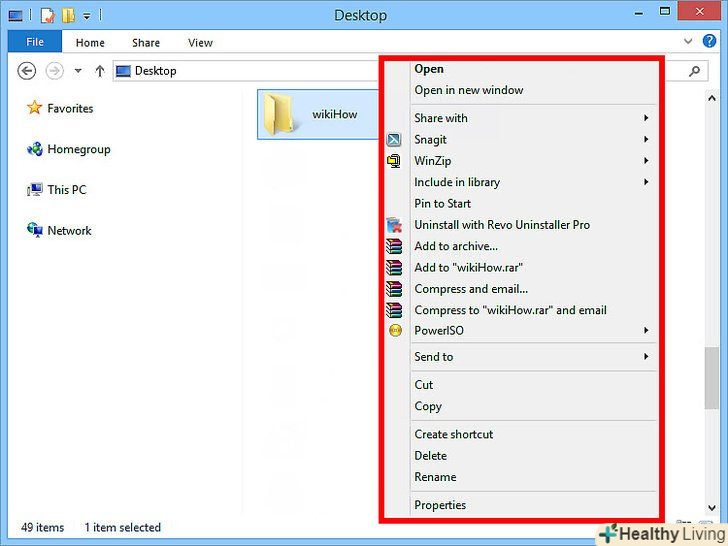Open Help with the question mark icon

[709, 41]
